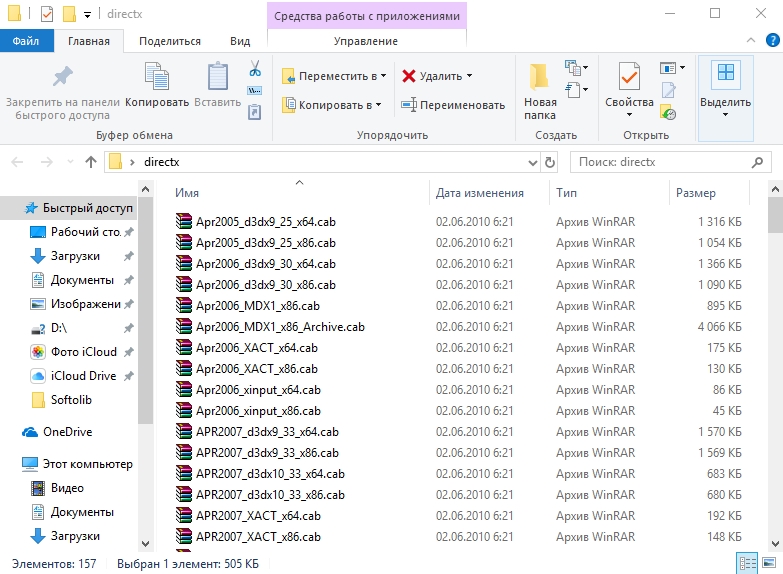Viewport: 783px width, 574px height.
Task: Collapse the ribbon with chevron arrow
Action: tap(751, 40)
